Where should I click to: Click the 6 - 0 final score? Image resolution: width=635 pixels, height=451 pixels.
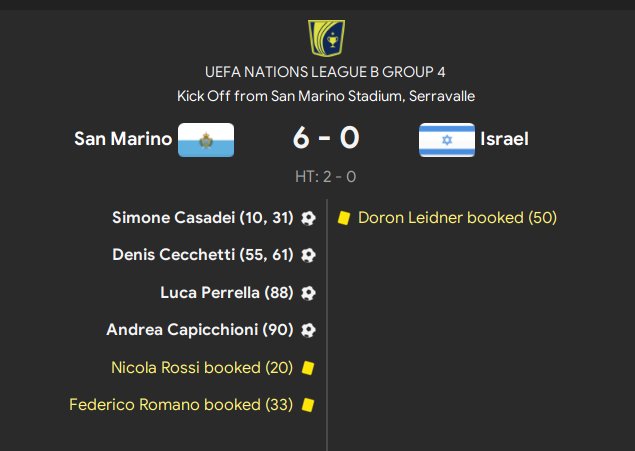[x=326, y=138]
